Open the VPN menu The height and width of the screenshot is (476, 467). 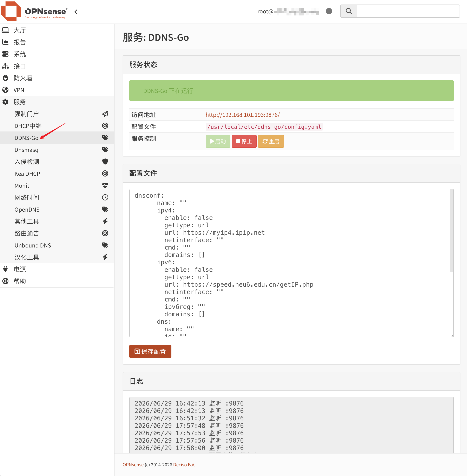pyautogui.click(x=57, y=90)
